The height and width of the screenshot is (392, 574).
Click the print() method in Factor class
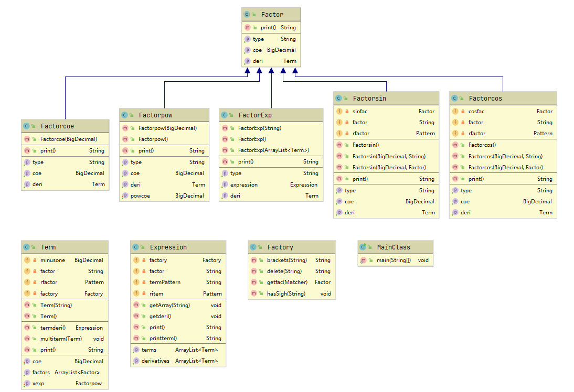click(271, 27)
